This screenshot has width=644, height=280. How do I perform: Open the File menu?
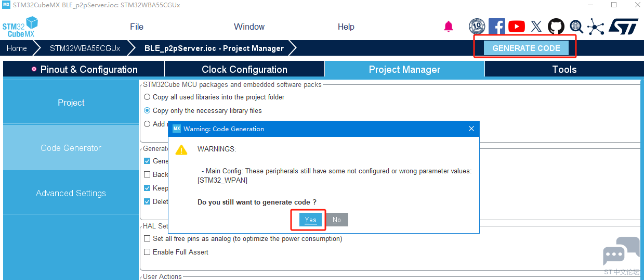point(137,27)
